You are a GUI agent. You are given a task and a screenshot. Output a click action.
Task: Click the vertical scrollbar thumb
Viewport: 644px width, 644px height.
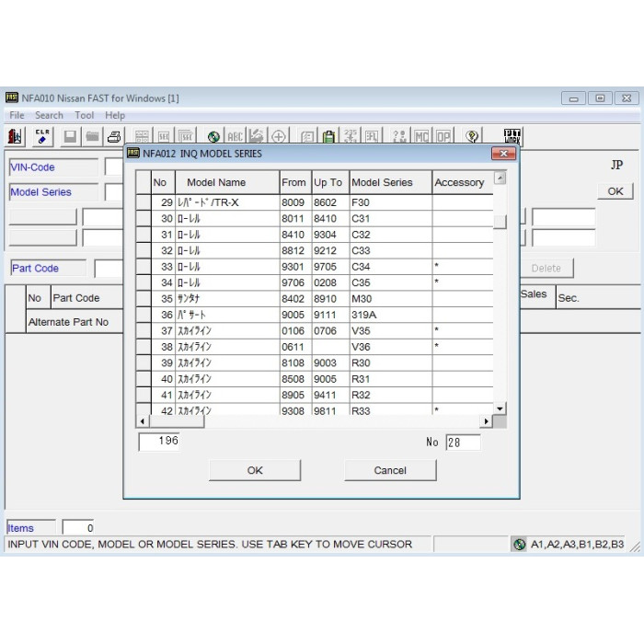pyautogui.click(x=500, y=222)
